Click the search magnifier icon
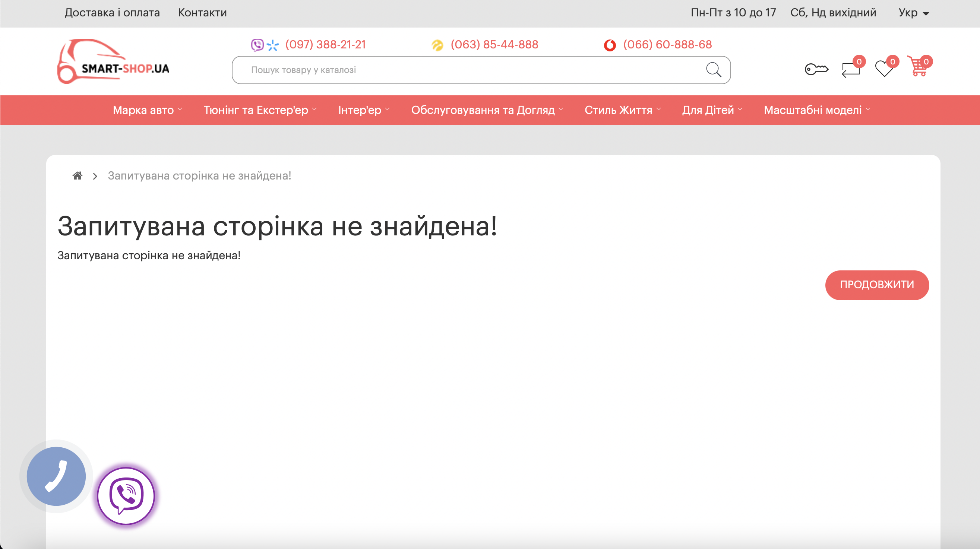Screen dimensions: 980x549 [713, 70]
